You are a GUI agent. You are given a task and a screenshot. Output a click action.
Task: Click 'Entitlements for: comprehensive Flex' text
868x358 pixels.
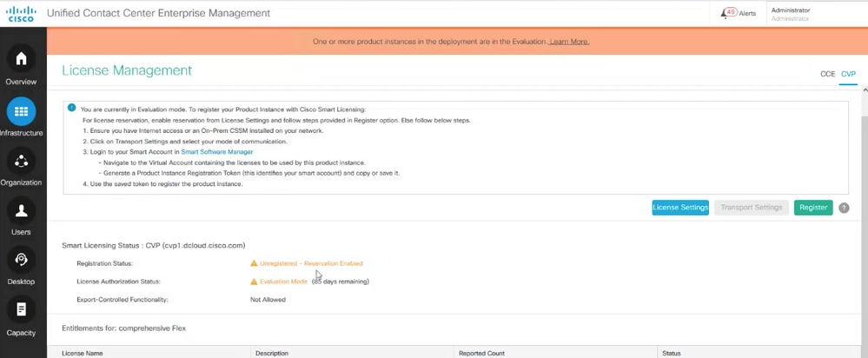tap(124, 328)
